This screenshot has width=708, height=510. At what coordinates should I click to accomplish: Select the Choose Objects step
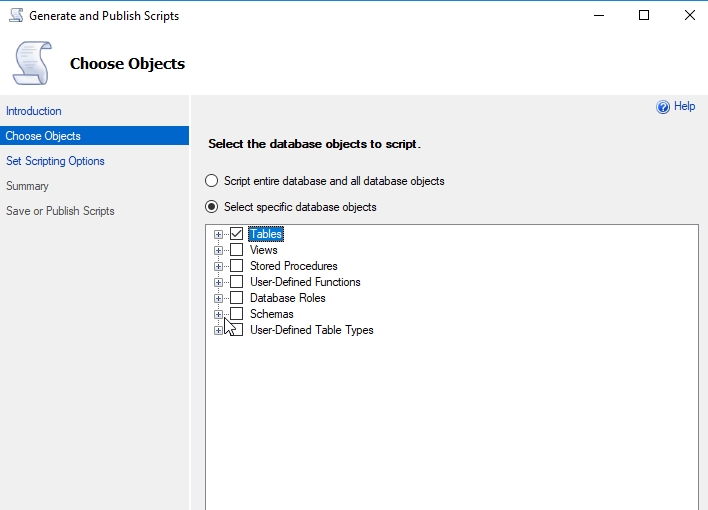(x=43, y=136)
